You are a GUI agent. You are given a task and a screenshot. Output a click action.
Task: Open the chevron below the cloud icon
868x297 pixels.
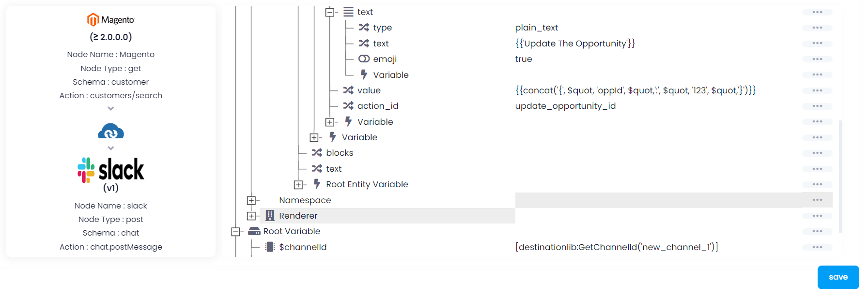[111, 148]
